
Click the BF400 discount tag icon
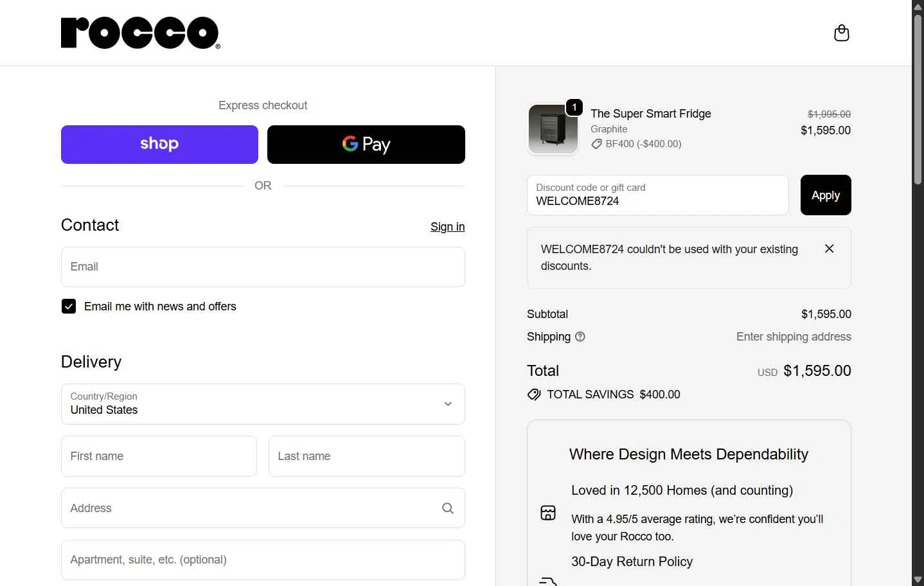pyautogui.click(x=596, y=144)
